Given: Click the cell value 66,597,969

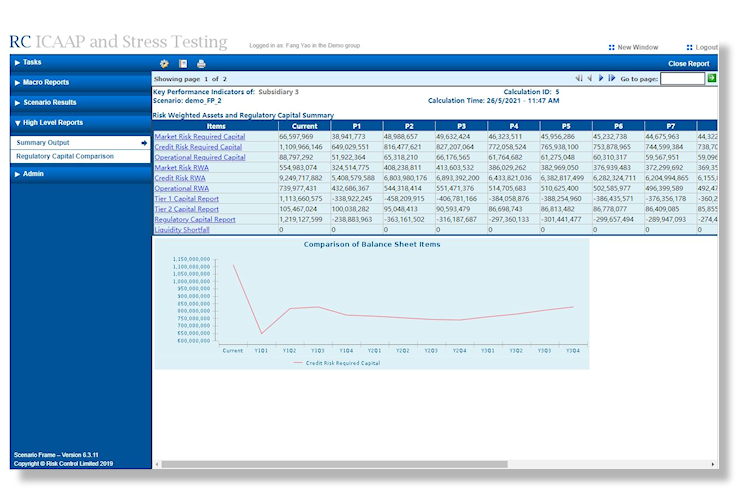Looking at the screenshot, I should point(296,136).
